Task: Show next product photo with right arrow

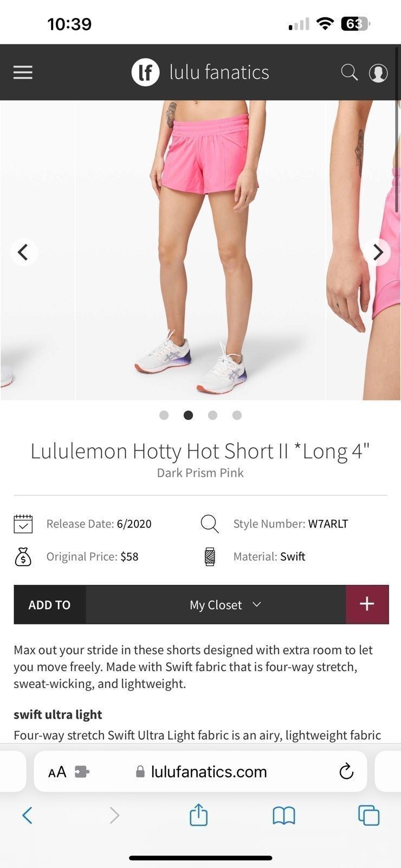Action: (377, 252)
